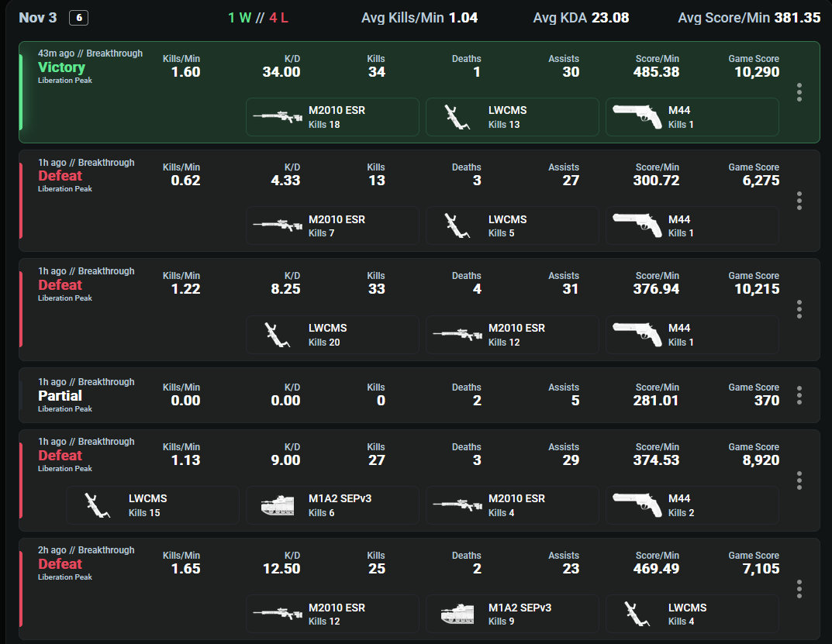Open the Victory match result
832x644 pixels.
[419, 91]
